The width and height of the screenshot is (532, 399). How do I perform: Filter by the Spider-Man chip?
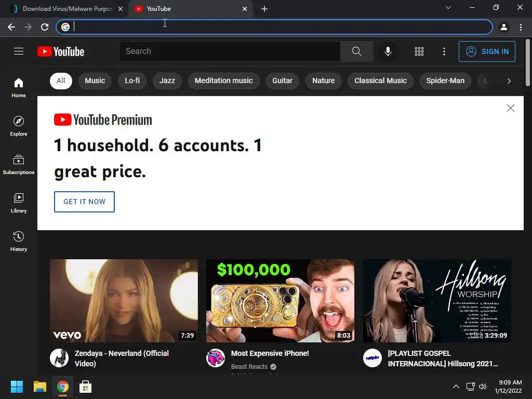point(445,81)
